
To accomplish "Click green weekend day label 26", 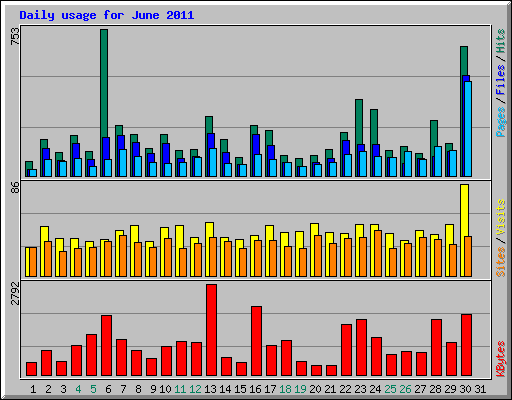I will (405, 389).
